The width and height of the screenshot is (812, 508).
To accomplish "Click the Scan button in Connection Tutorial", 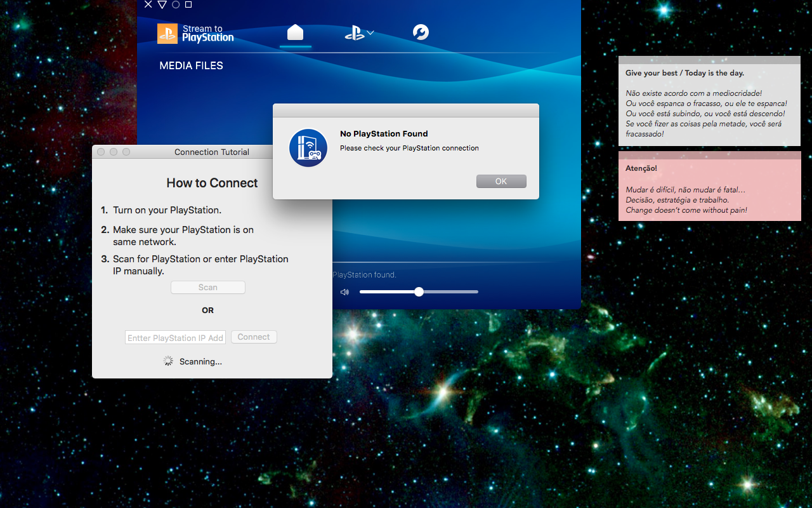I will (208, 288).
